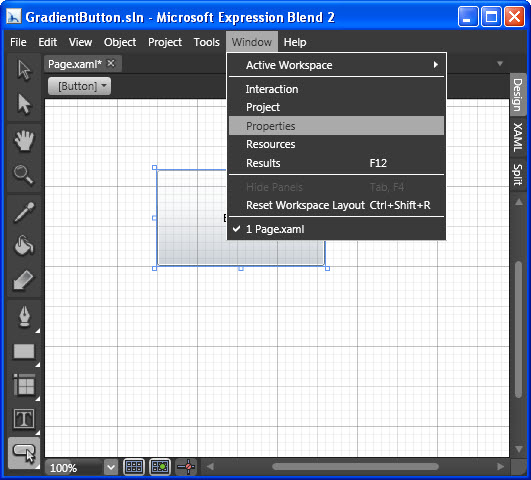Viewport: 531px width, 480px height.
Task: Select the TextBlock text tool
Action: (24, 419)
